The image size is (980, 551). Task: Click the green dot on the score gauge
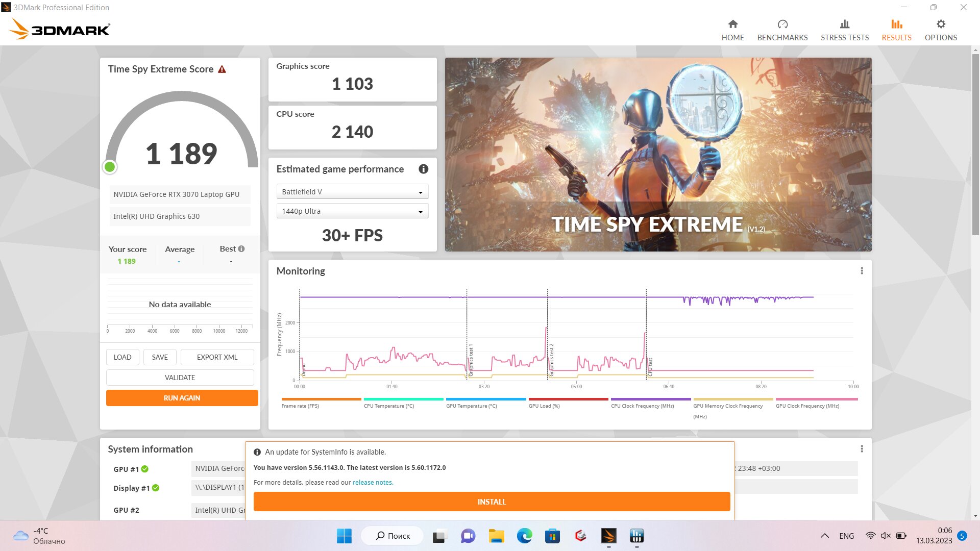(x=109, y=167)
